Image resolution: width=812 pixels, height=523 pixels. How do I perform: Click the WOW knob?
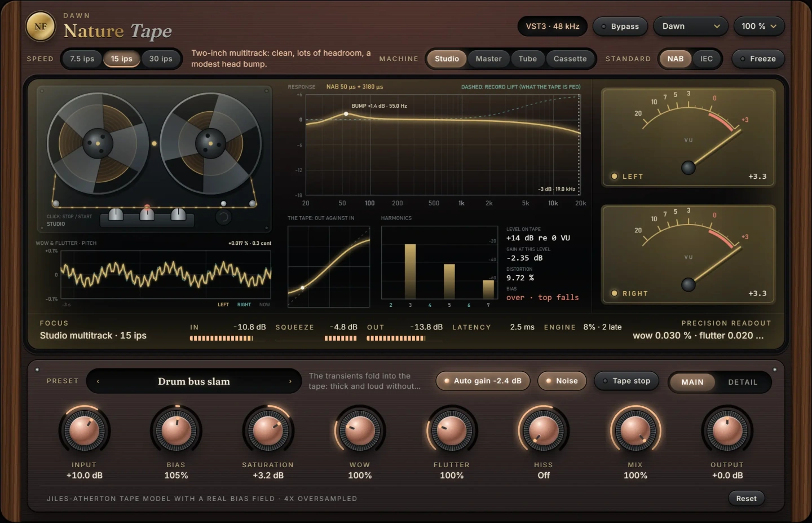point(360,430)
